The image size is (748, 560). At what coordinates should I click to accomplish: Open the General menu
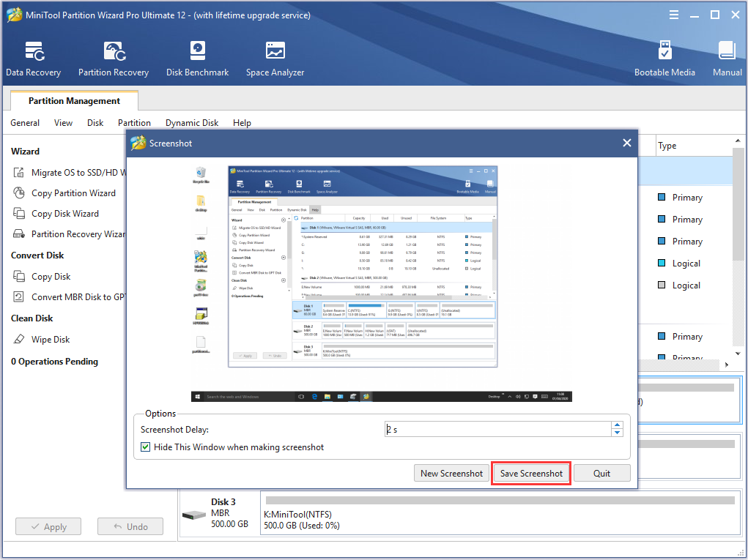pyautogui.click(x=25, y=123)
